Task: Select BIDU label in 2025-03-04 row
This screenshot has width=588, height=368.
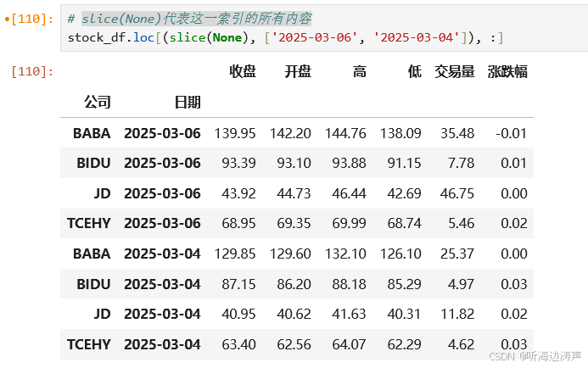Action: (93, 284)
